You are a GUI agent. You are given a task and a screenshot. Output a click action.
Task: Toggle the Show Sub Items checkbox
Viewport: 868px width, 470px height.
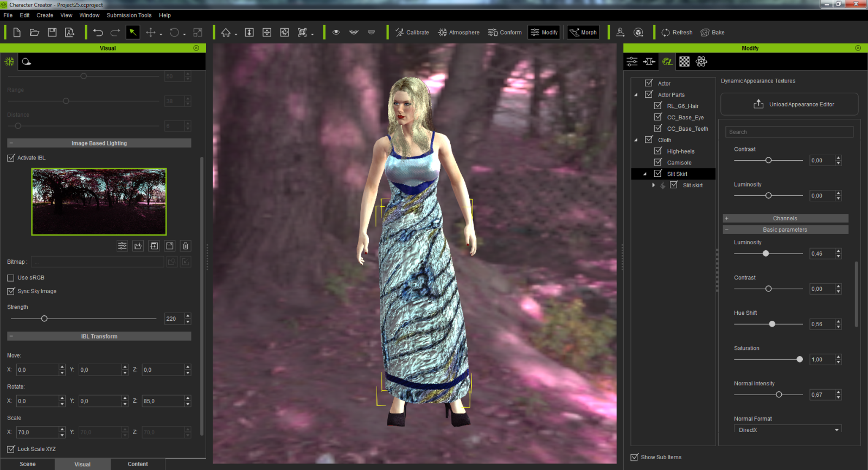(x=634, y=458)
